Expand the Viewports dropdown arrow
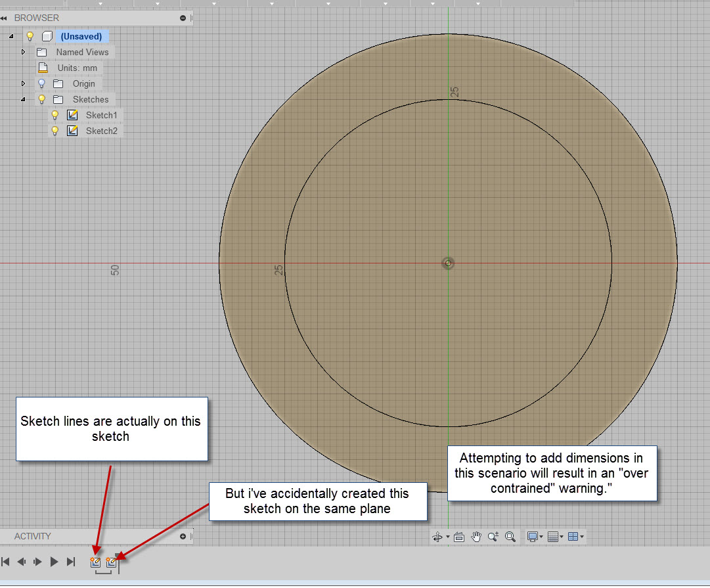This screenshot has width=710, height=588. [582, 537]
